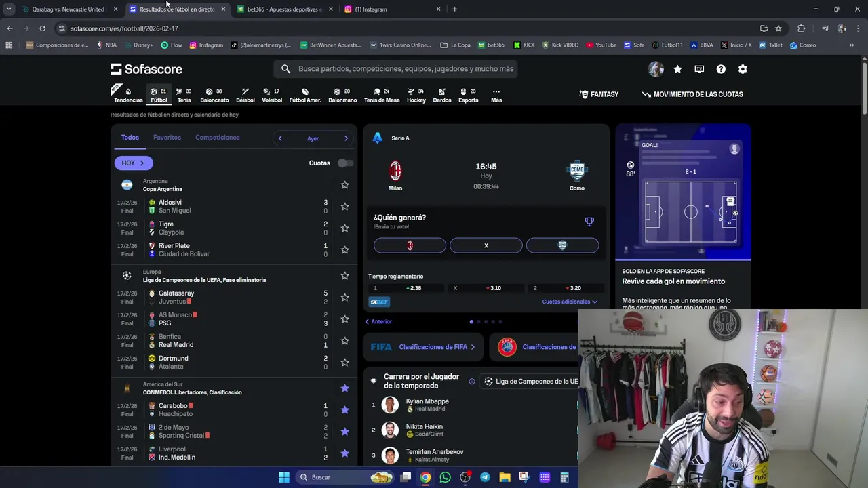
Task: Select the Voleibol sport icon
Action: click(x=272, y=94)
